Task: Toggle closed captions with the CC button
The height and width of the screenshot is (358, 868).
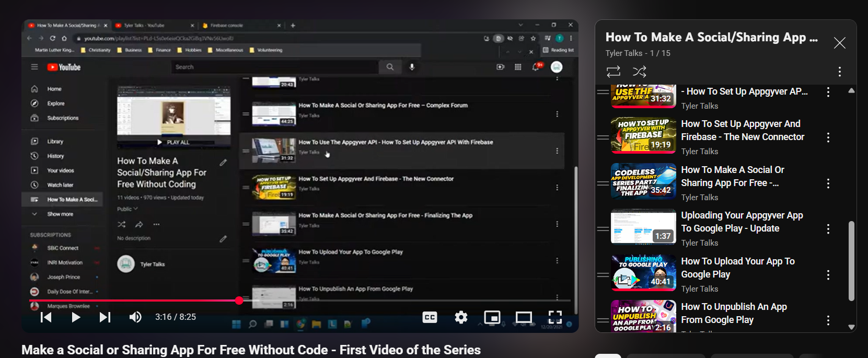Action: point(430,317)
